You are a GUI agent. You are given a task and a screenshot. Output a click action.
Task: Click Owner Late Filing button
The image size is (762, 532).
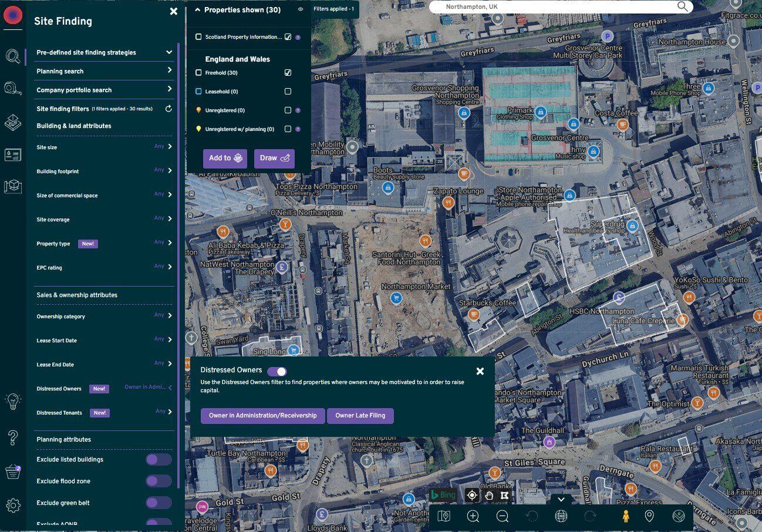(x=360, y=416)
